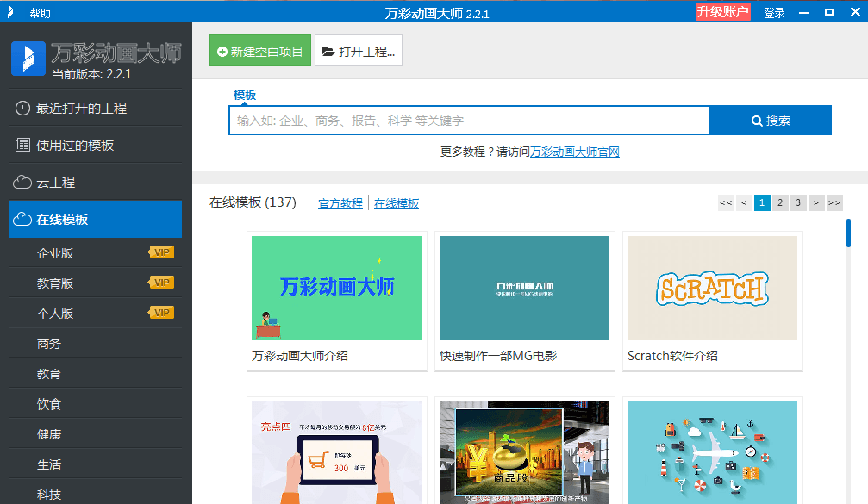Open the 在线模板 link beside 官方教程
The image size is (868, 504).
397,203
